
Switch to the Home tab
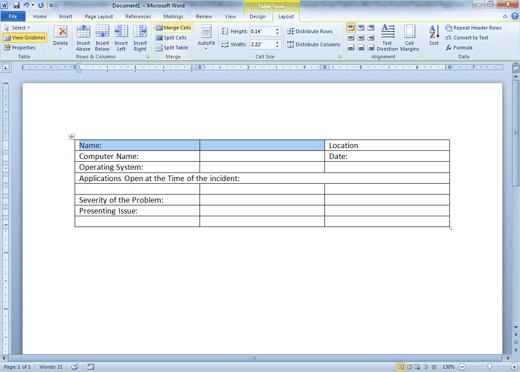coord(40,16)
